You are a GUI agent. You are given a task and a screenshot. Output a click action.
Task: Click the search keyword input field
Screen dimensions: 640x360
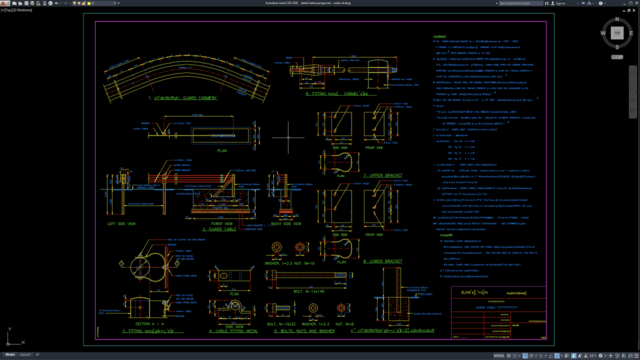[x=521, y=3]
